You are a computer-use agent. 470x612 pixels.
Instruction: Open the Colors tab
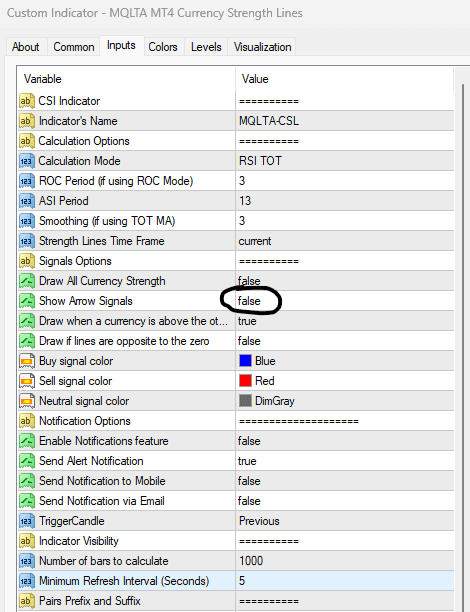[163, 47]
